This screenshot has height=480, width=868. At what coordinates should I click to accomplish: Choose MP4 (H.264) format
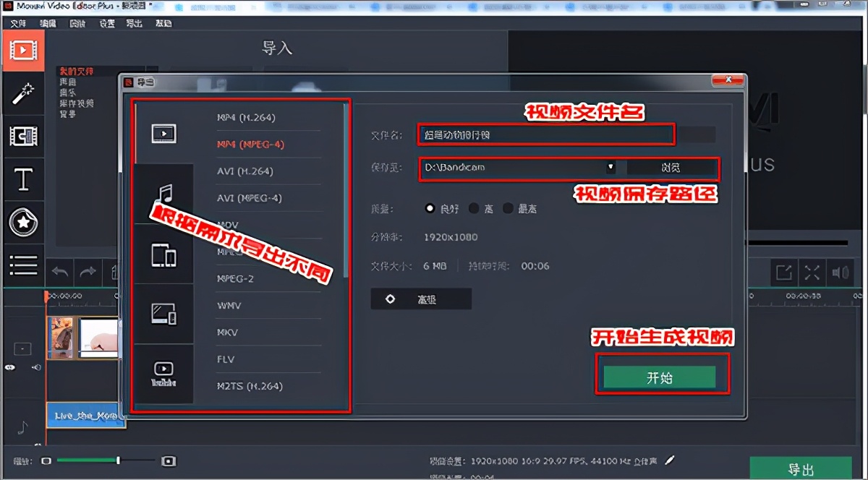246,117
